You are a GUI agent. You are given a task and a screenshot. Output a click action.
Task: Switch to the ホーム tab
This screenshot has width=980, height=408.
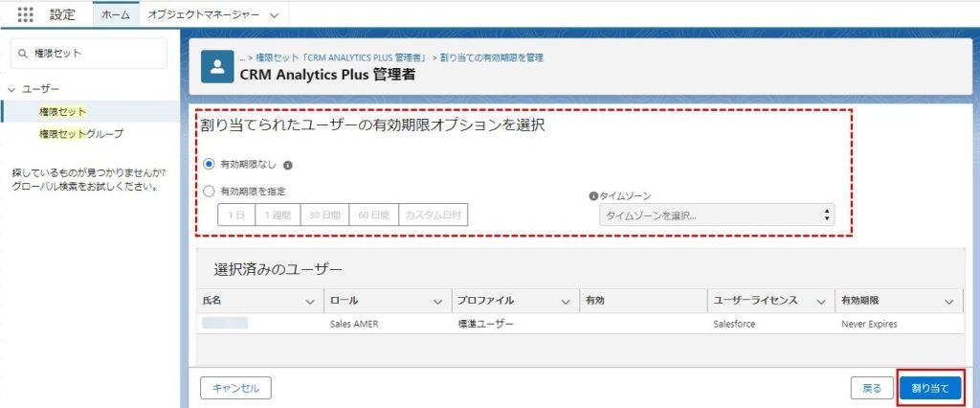[x=116, y=15]
